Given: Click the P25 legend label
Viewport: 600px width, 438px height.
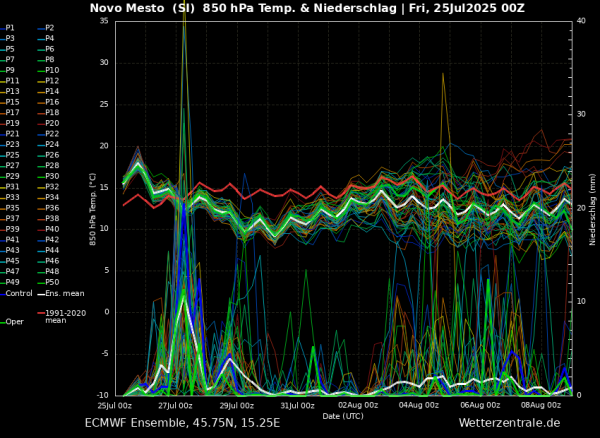Looking at the screenshot, I should pos(12,155).
